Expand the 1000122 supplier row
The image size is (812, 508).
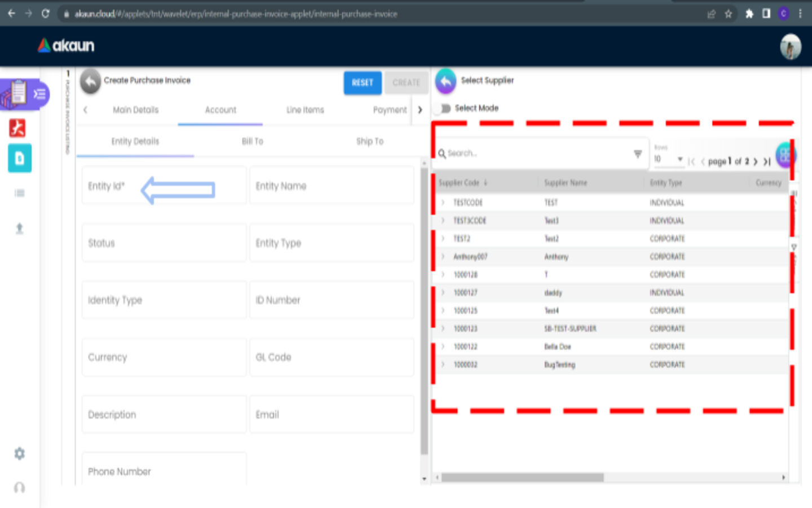pos(443,347)
